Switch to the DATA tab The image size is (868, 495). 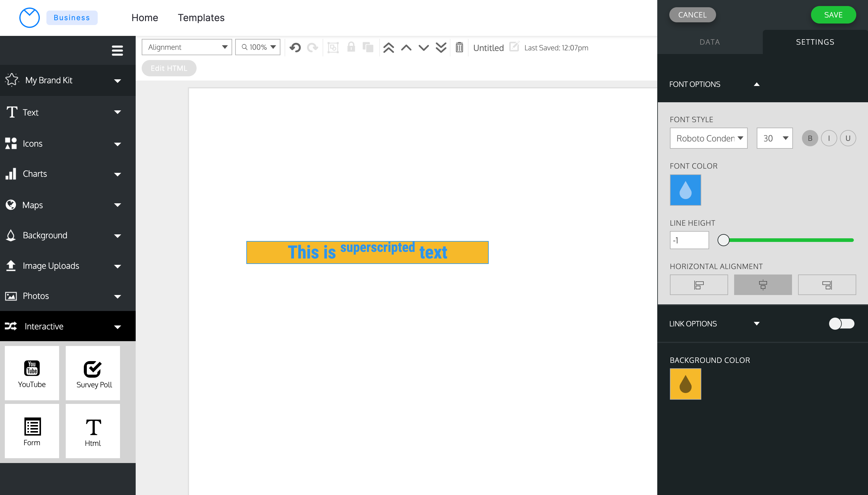point(709,42)
